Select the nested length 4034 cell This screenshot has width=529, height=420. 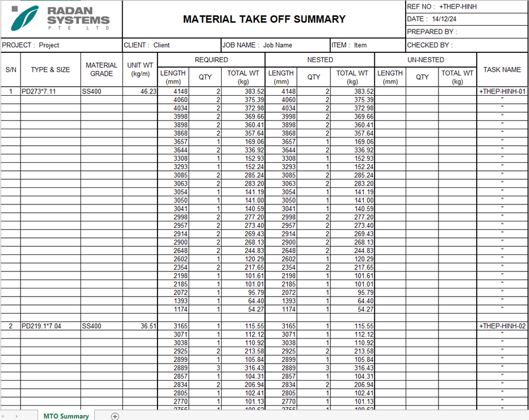pos(281,108)
